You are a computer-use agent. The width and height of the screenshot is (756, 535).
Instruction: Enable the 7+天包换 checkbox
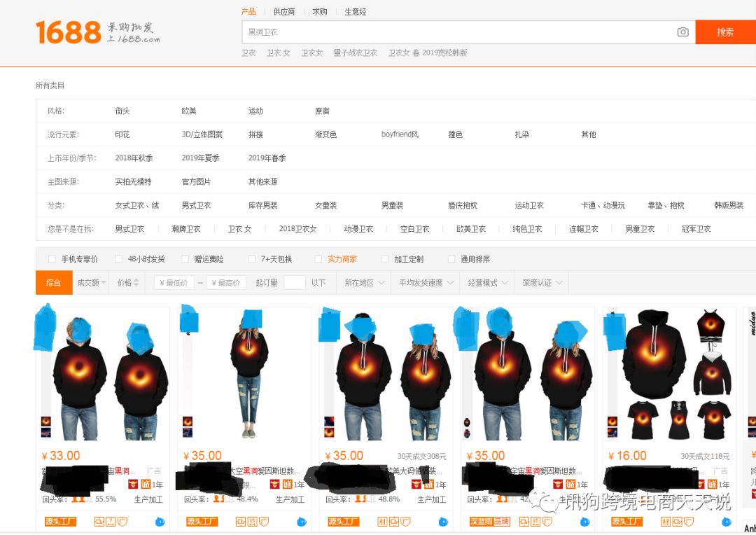(252, 259)
